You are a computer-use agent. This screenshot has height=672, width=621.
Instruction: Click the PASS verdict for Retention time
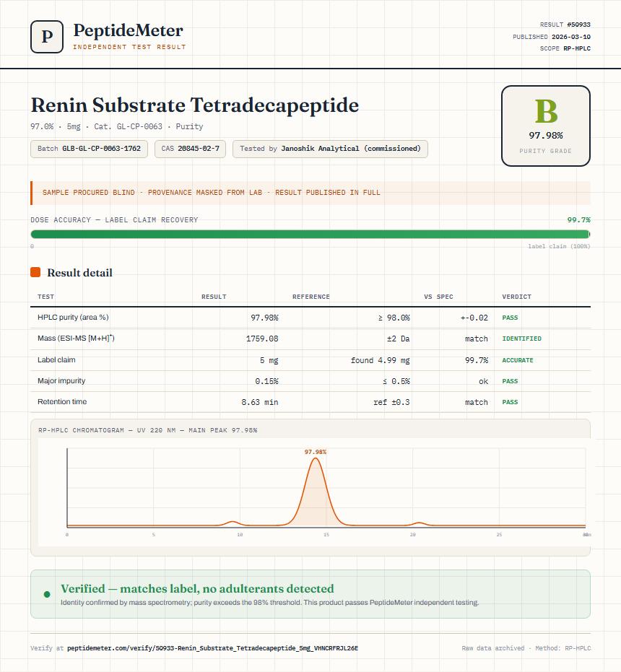[x=510, y=402]
